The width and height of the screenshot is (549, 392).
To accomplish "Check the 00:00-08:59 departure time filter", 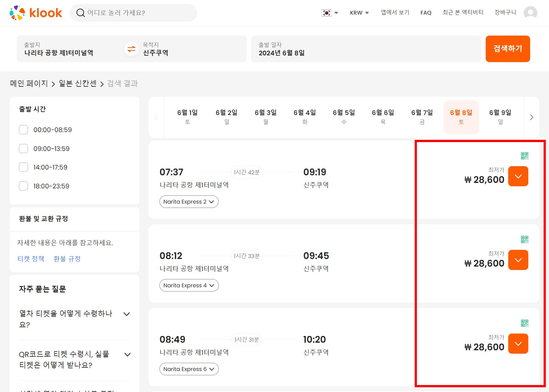I will (x=23, y=130).
